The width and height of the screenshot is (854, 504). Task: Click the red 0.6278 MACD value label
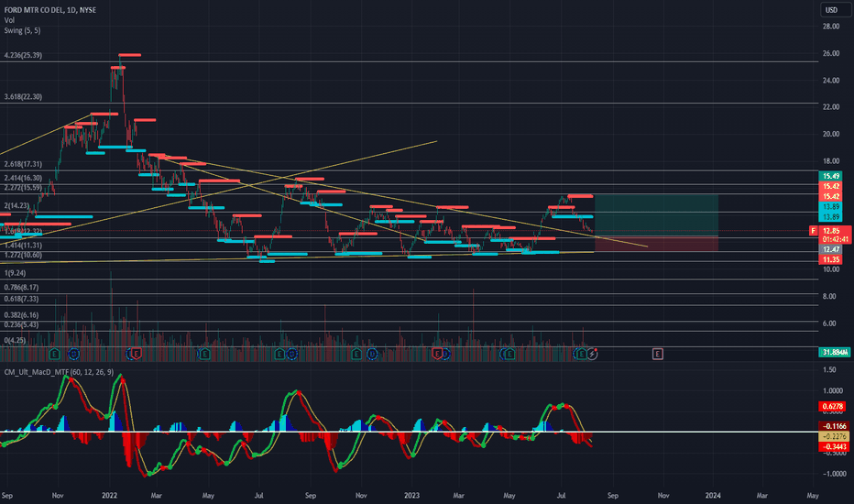833,407
